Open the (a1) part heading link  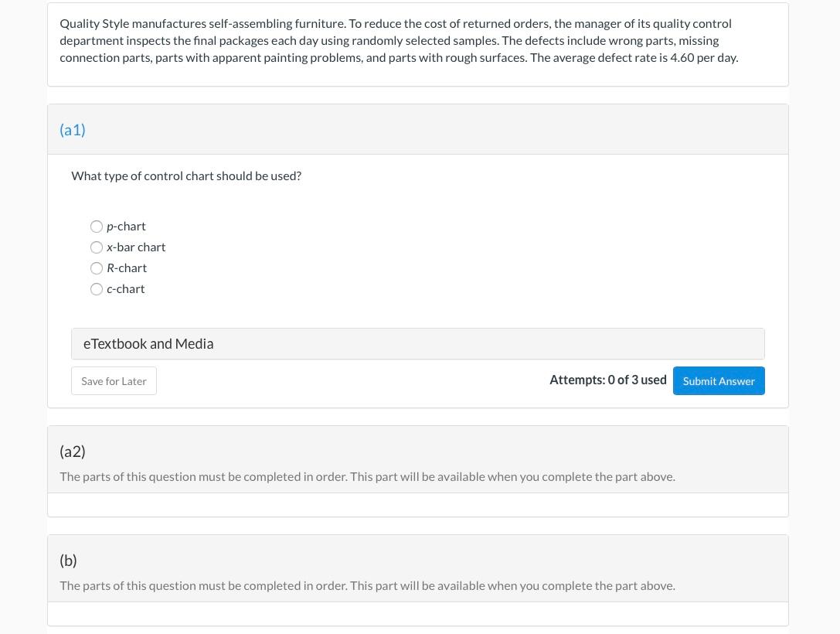click(x=73, y=130)
